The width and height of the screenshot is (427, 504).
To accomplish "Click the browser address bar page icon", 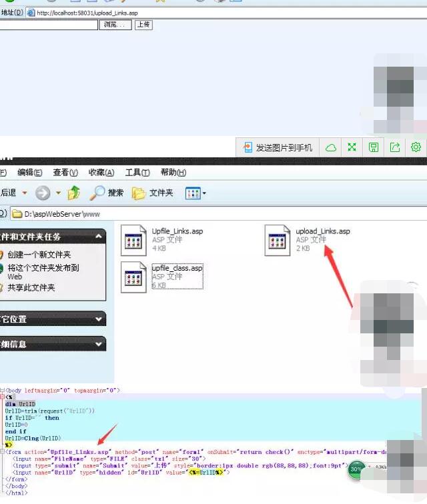I will 31,13.
